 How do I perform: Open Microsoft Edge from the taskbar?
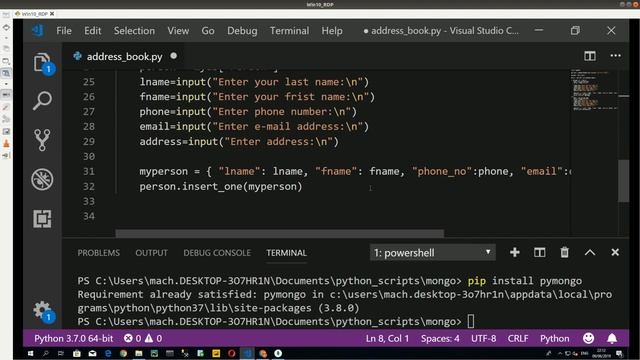click(108, 353)
